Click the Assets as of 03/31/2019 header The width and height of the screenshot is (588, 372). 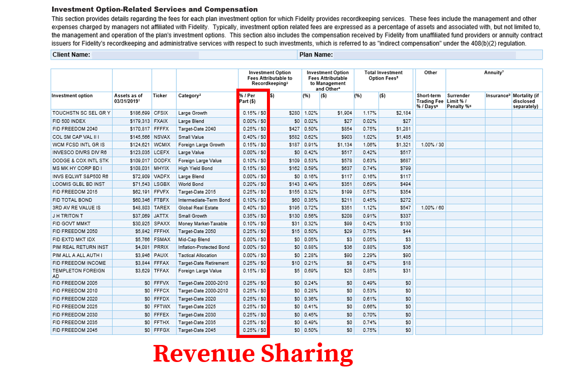130,98
